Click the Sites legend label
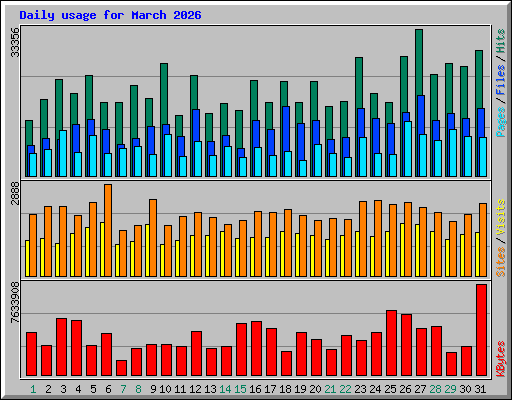Image resolution: width=512 pixels, height=400 pixels. click(501, 262)
